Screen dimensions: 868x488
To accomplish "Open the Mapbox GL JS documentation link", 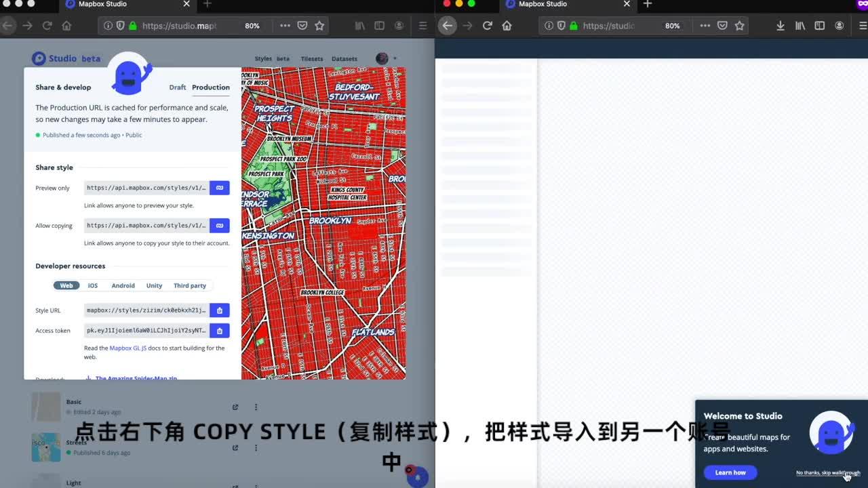I will pyautogui.click(x=127, y=348).
